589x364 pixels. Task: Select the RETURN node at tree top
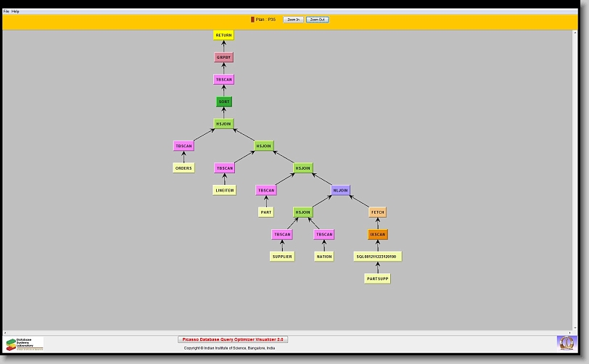pyautogui.click(x=223, y=35)
